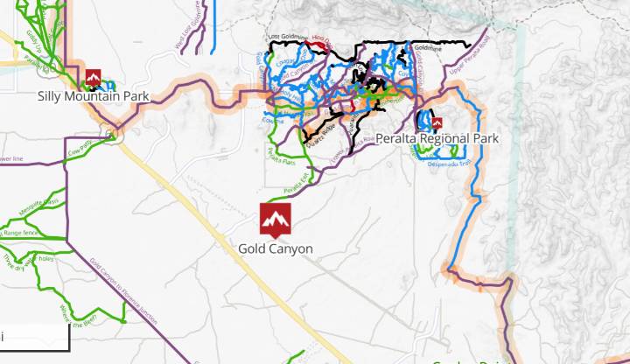Click the Three dry water holes label

pyautogui.click(x=28, y=262)
